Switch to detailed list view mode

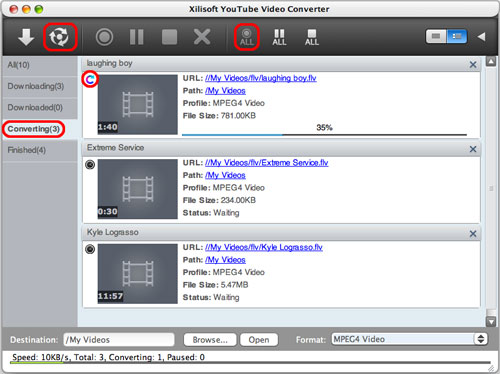click(x=457, y=36)
